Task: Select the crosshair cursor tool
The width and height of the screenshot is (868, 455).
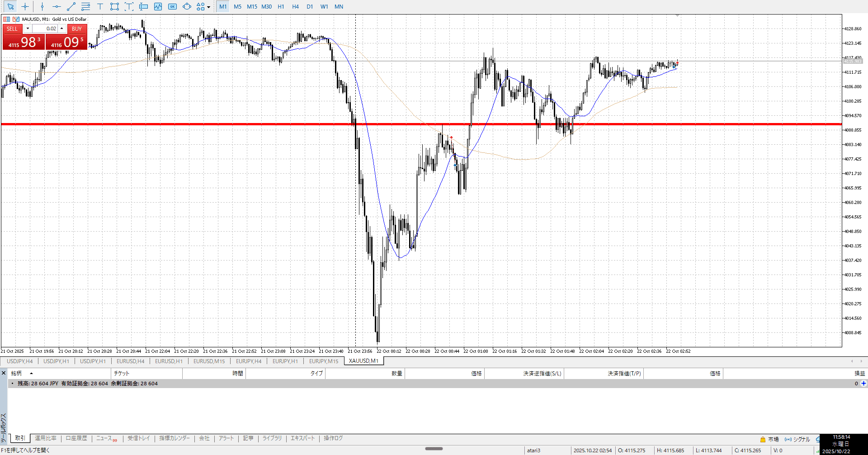Action: (x=25, y=7)
